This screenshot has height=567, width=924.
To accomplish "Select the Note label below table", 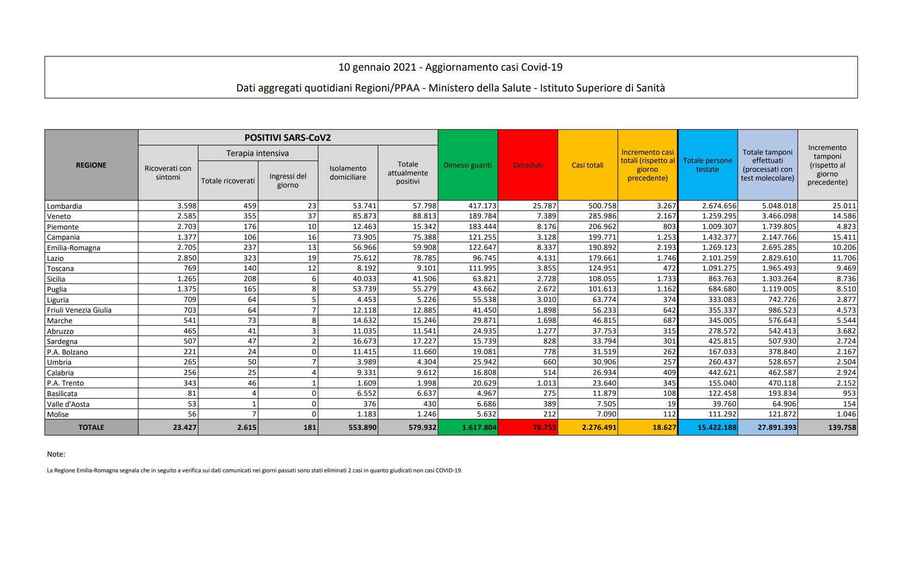I will pos(56,454).
